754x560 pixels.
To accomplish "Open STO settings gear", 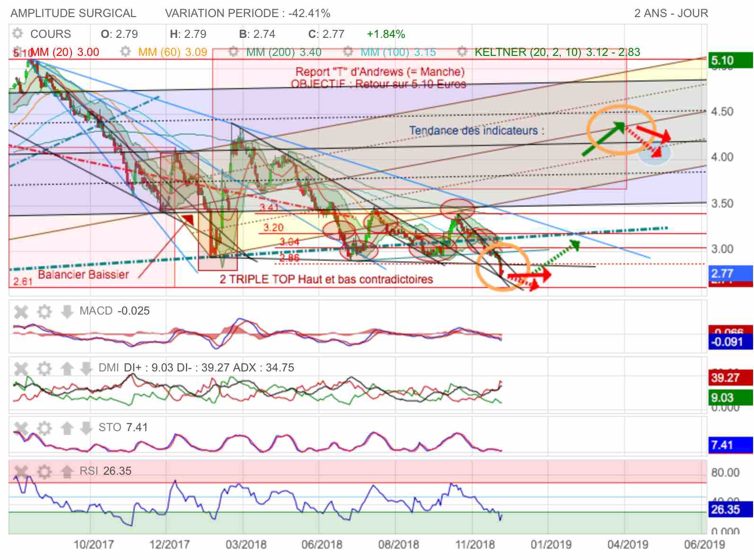I will tap(44, 428).
